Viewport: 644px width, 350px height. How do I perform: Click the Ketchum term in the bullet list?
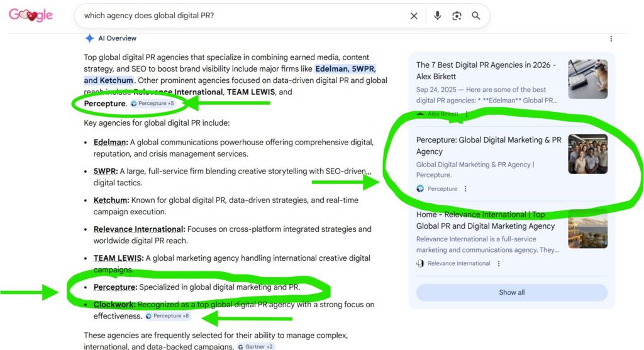coord(111,200)
